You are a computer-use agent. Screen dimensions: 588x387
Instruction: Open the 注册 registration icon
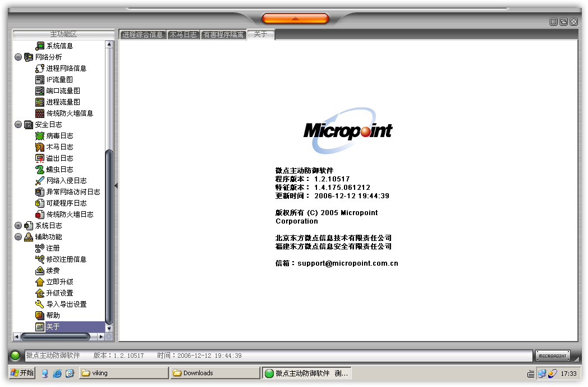pos(40,248)
